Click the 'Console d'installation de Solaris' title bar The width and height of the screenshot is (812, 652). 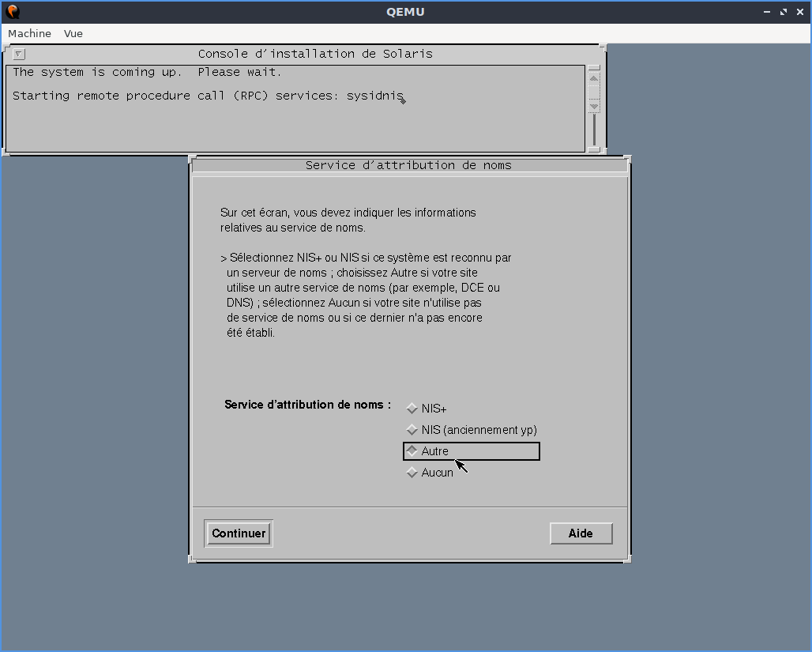(315, 54)
